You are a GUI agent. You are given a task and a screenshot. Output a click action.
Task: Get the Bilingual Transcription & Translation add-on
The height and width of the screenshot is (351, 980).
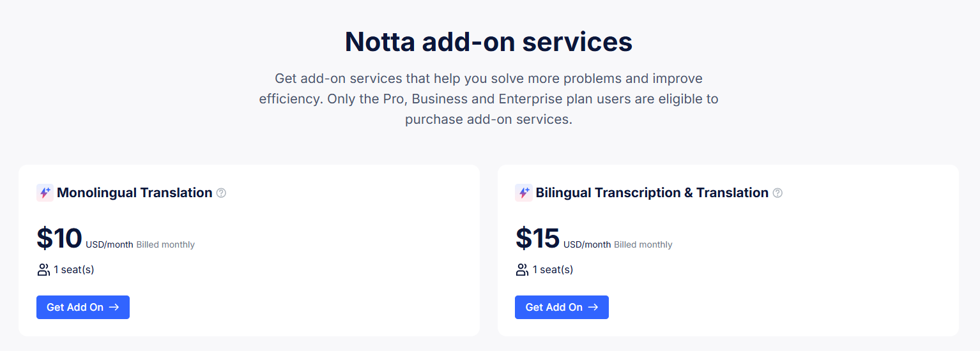[562, 307]
